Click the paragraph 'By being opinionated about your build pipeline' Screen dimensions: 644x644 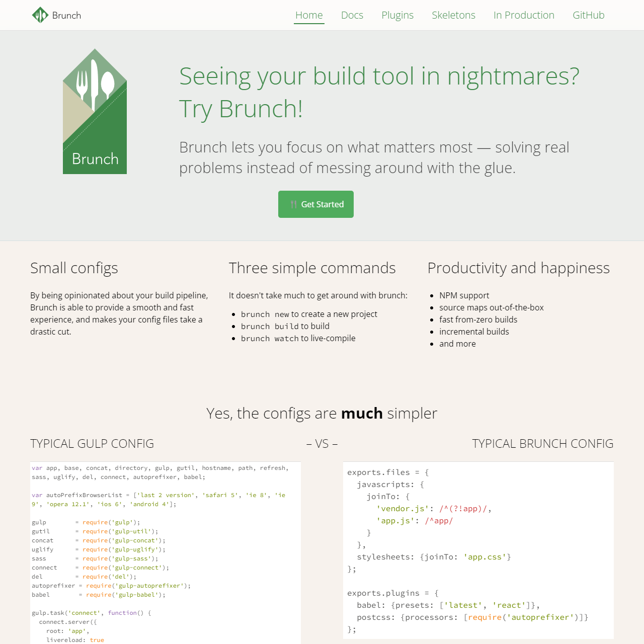tap(119, 313)
